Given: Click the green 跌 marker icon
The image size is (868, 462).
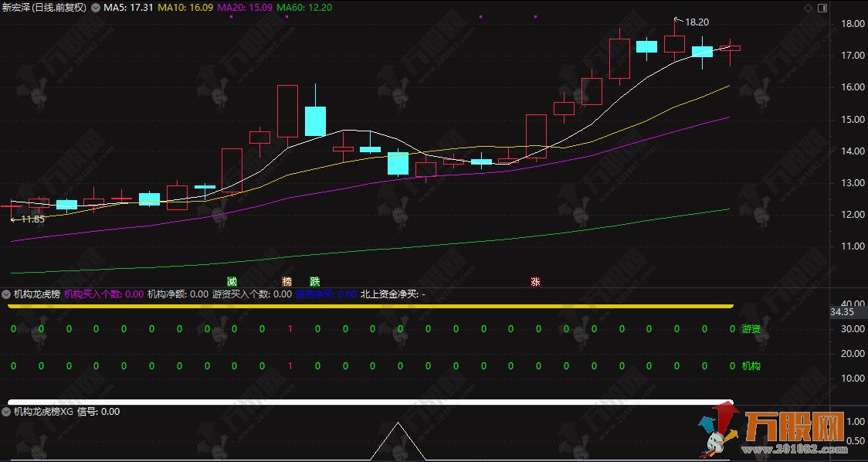Looking at the screenshot, I should pos(314,281).
